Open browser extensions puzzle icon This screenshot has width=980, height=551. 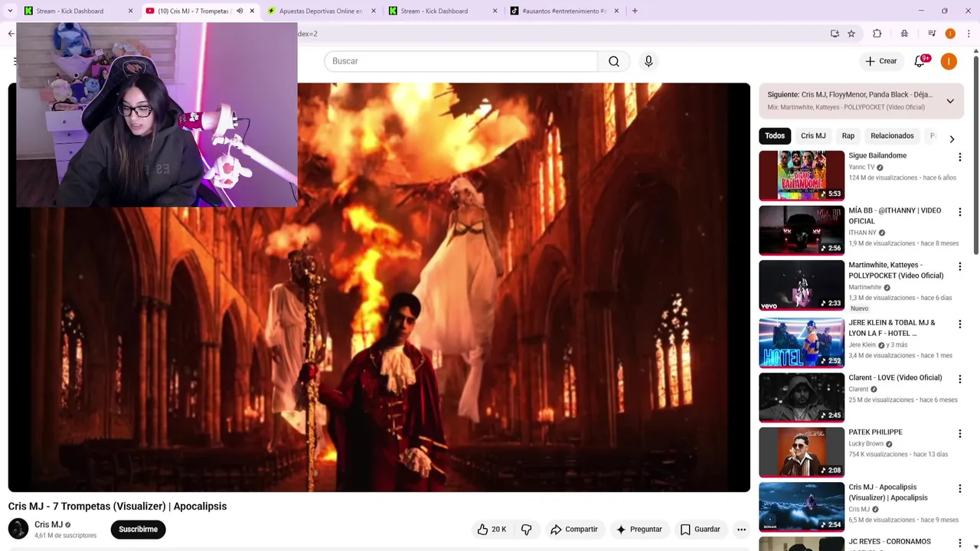(x=877, y=34)
